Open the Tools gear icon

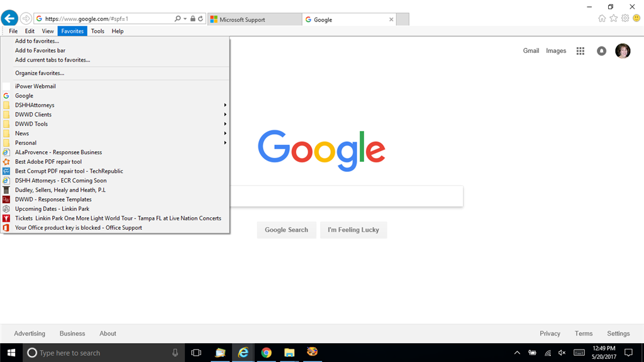click(625, 18)
